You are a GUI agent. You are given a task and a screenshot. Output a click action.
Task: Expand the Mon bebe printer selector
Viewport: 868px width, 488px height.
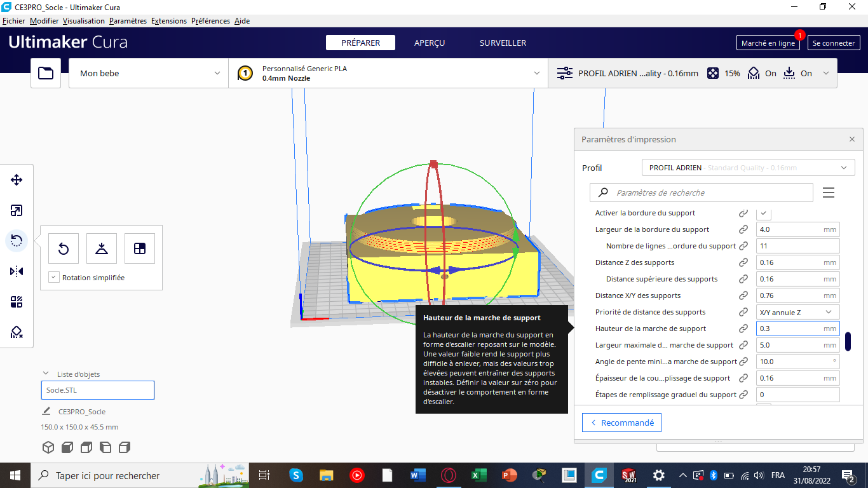tap(149, 73)
